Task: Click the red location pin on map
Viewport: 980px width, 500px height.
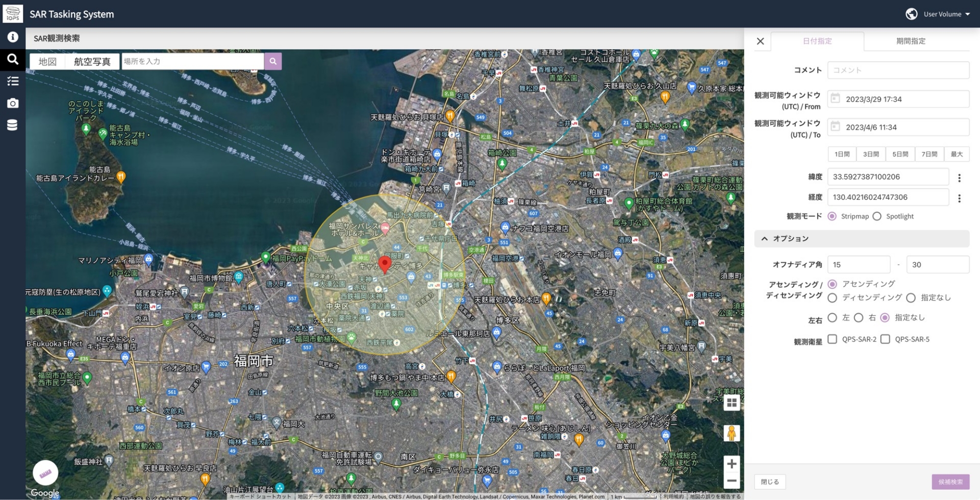Action: pyautogui.click(x=385, y=264)
